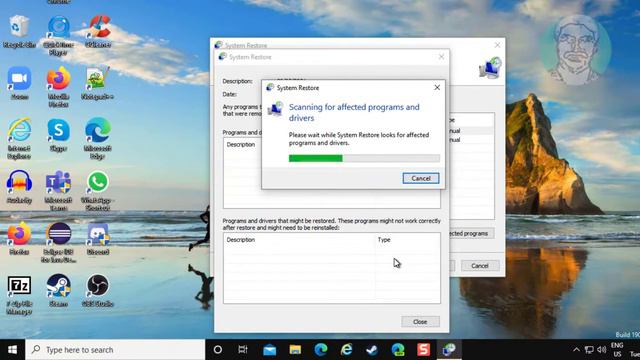Screen dimensions: 640x360
Task: Launch Steam from the desktop shortcut
Action: [x=58, y=291]
